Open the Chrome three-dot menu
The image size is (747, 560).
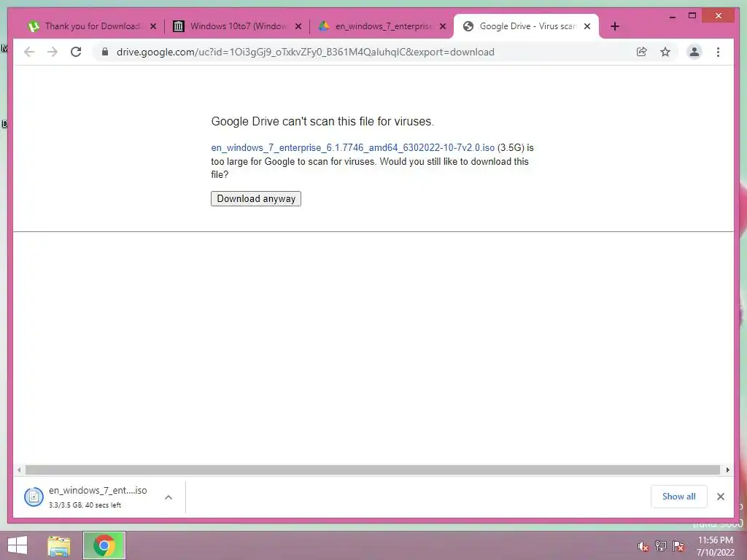tap(718, 52)
